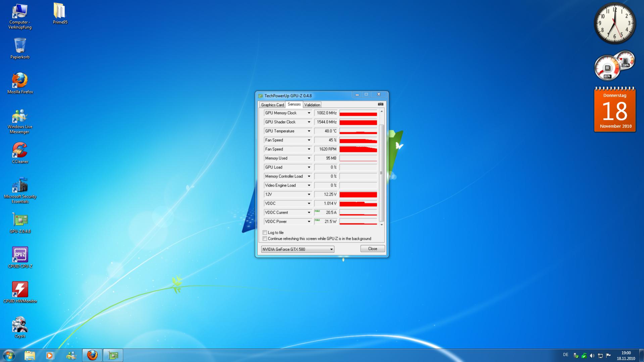Click the GPU Shader Clock graph
Screen dimensions: 644x362
pyautogui.click(x=358, y=122)
